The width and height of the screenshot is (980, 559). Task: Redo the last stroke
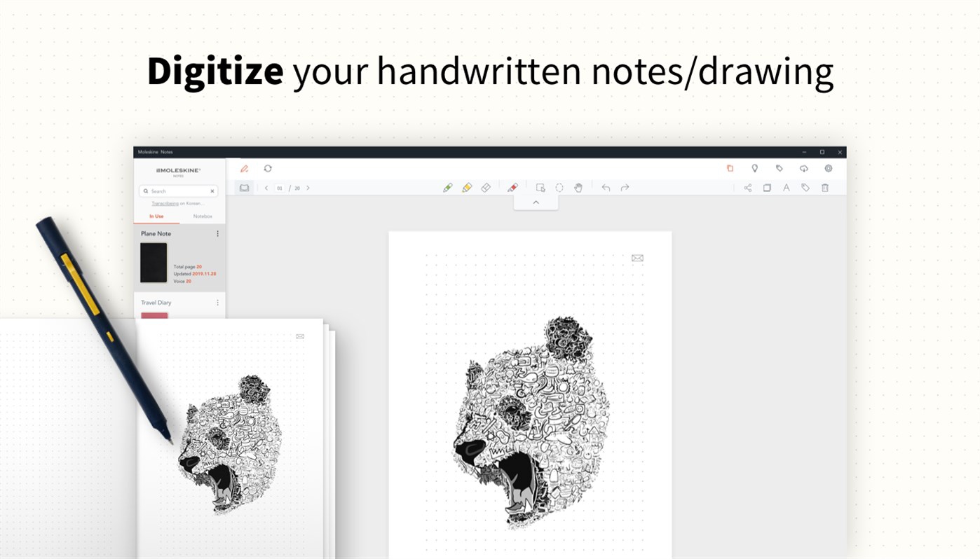coord(625,188)
